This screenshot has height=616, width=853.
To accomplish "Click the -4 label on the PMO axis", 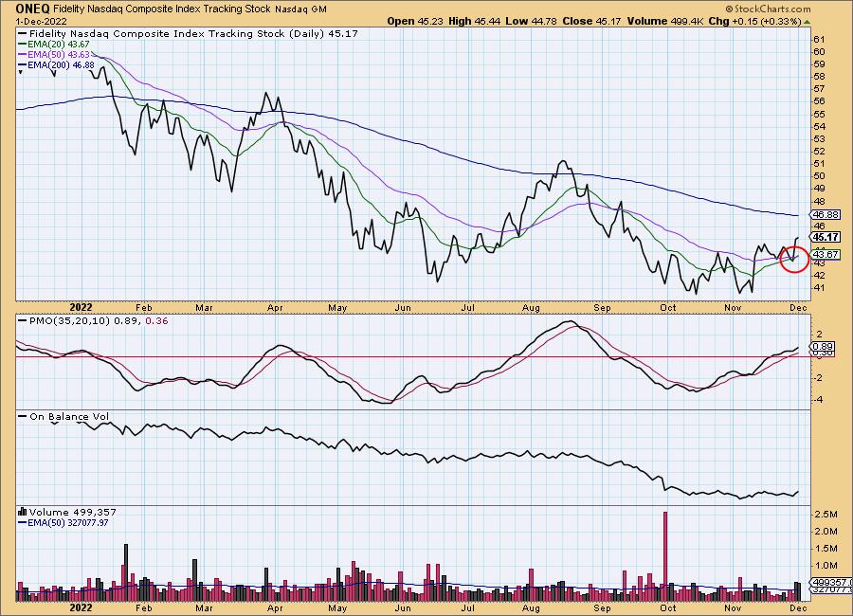I will coord(819,399).
